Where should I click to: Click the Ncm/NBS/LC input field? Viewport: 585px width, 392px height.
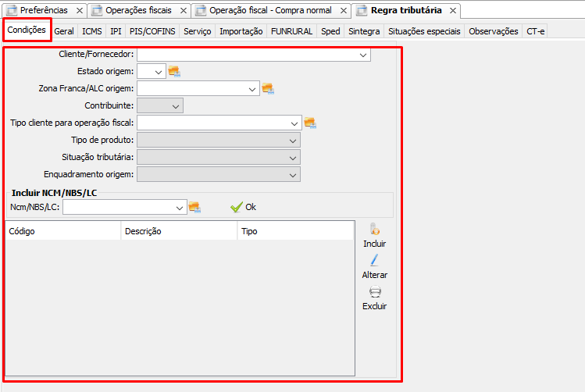tap(119, 207)
